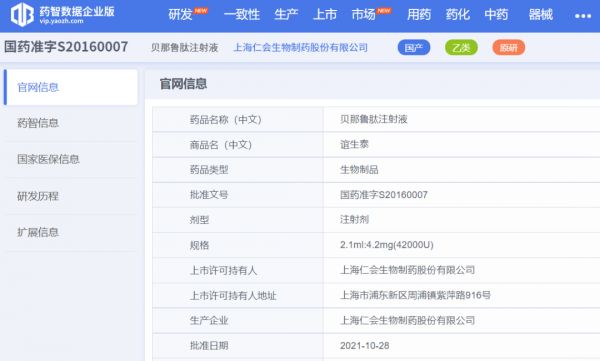Select the 扩展信息 sidebar tab

[71, 232]
